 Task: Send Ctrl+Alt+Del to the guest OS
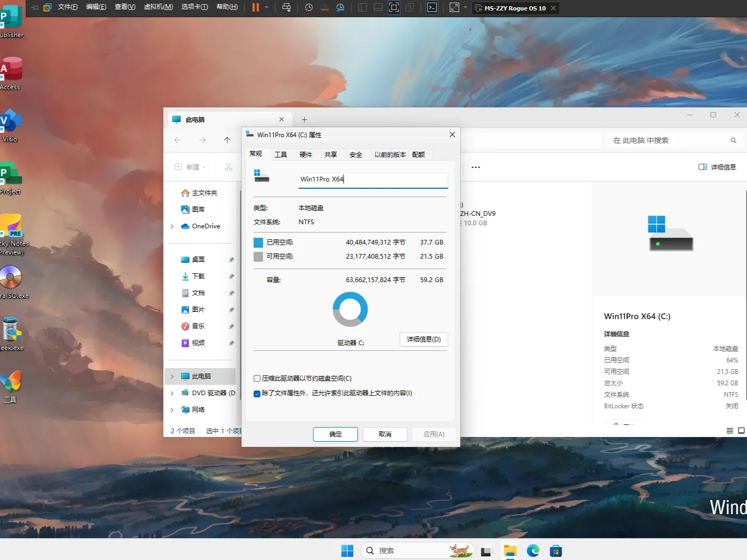(x=285, y=7)
